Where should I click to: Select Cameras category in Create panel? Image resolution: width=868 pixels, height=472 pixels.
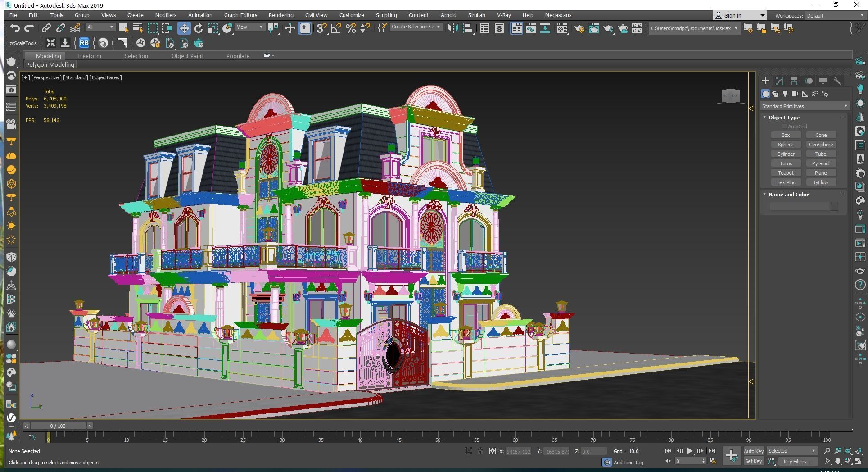click(x=795, y=94)
